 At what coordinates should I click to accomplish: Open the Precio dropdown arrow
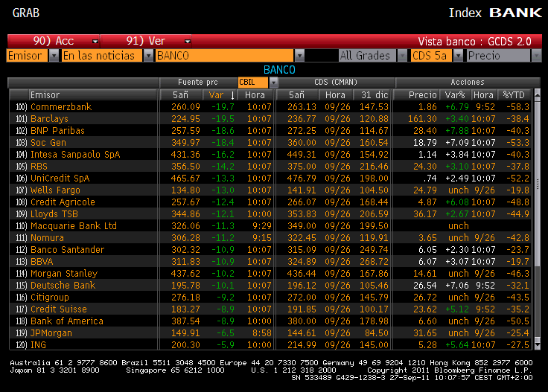pos(536,56)
